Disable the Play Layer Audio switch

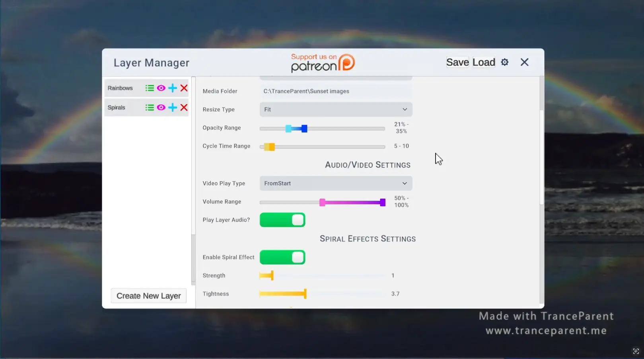pos(282,220)
